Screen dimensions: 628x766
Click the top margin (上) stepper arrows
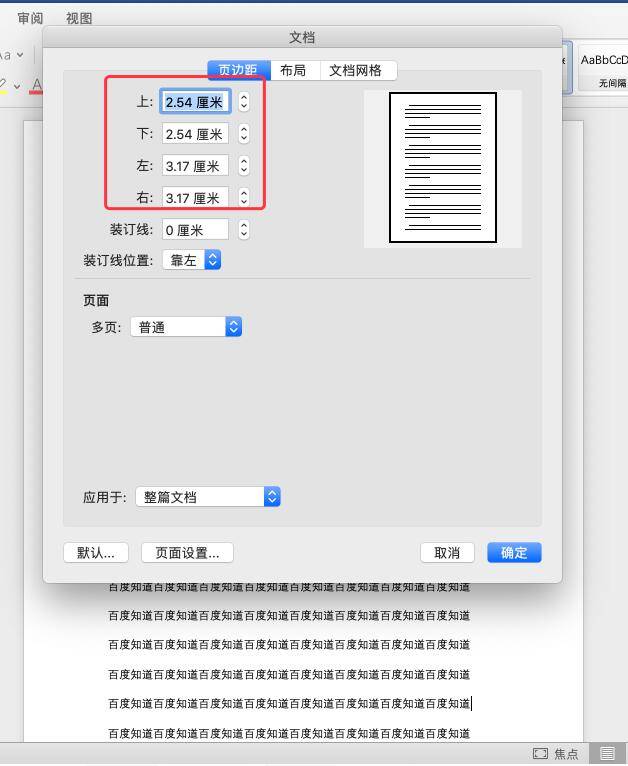244,102
